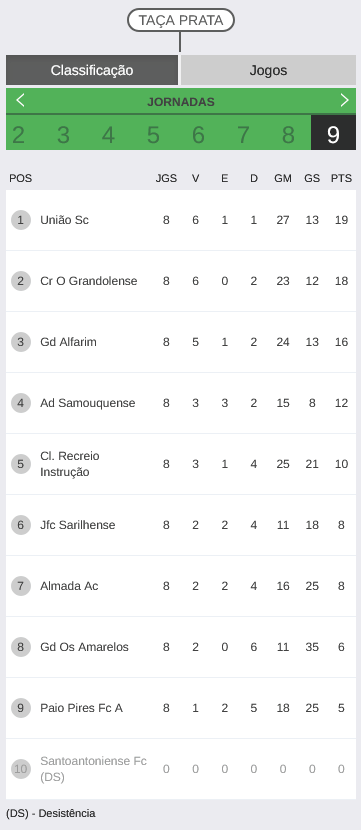361x830 pixels.
Task: Select jornada 5
Action: click(153, 135)
